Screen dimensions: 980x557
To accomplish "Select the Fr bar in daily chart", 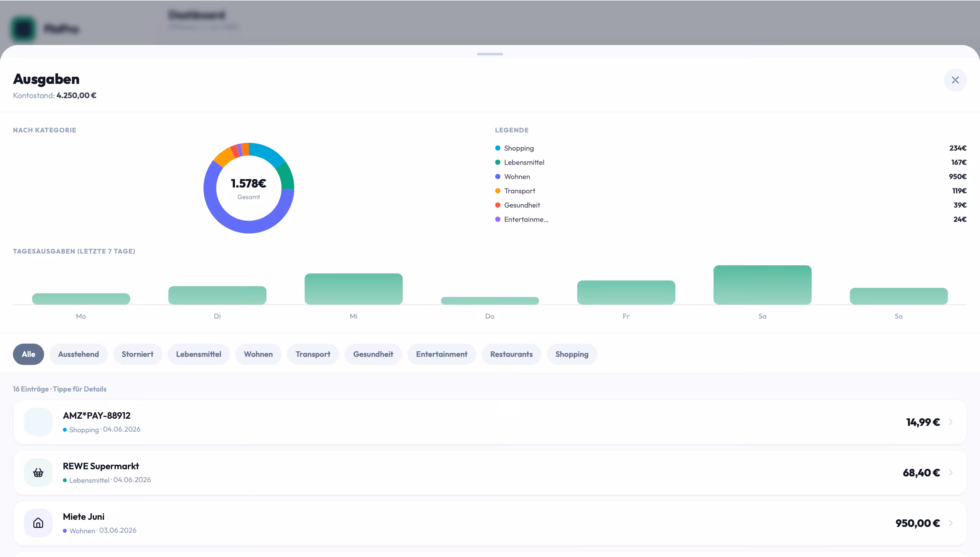I will (626, 292).
